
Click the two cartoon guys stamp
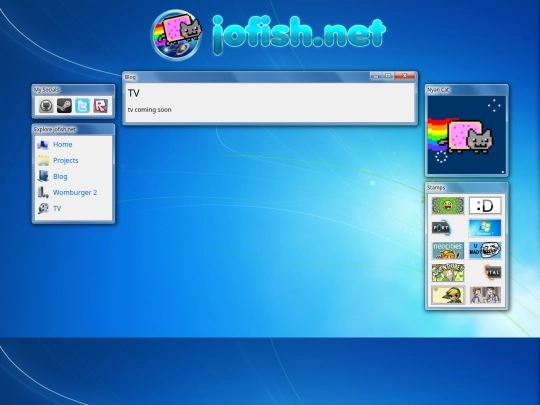pos(485,295)
